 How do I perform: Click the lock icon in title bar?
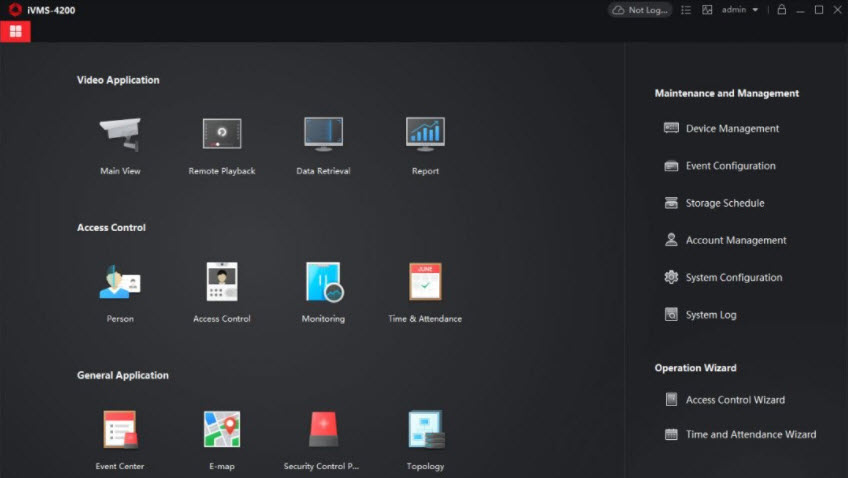pos(781,9)
